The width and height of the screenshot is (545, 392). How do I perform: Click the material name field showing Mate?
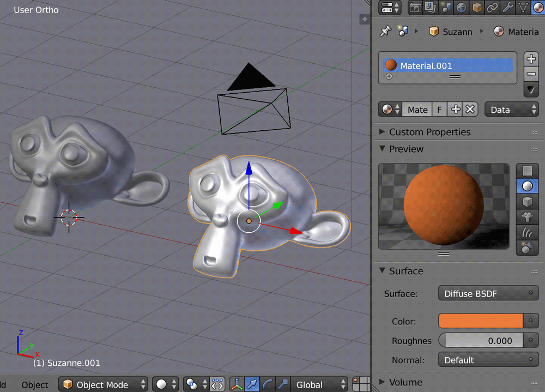pyautogui.click(x=417, y=110)
